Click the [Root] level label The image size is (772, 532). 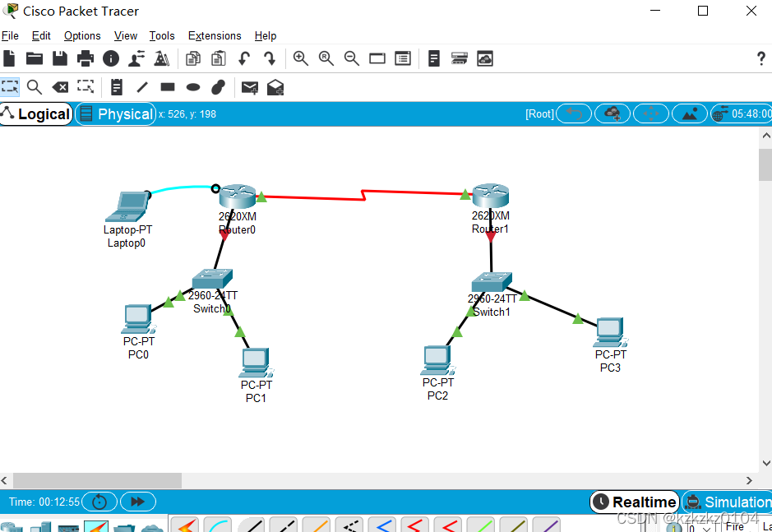pos(539,113)
